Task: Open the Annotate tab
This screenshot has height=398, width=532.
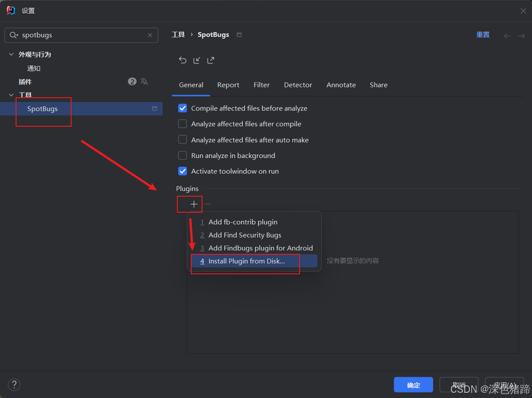Action: click(x=341, y=85)
